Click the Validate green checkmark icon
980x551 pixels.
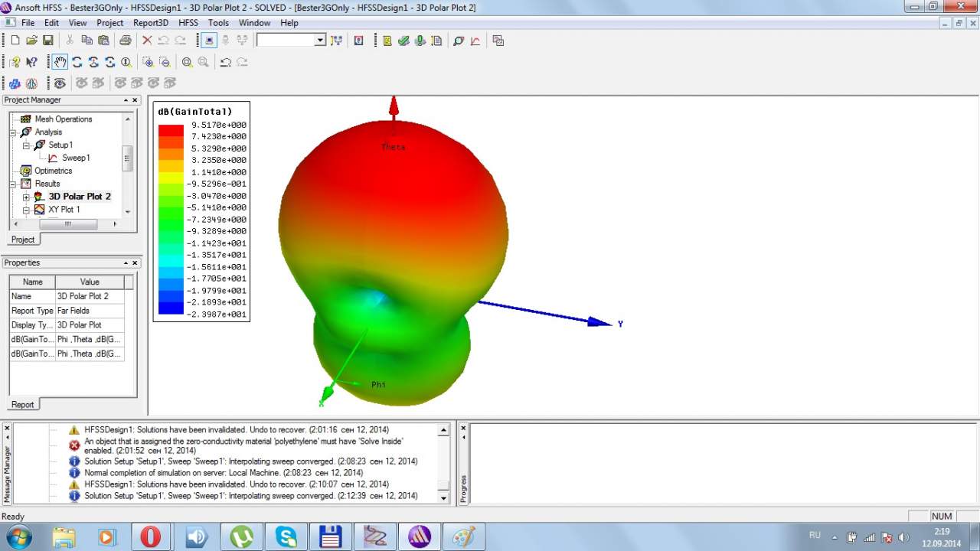(x=403, y=41)
